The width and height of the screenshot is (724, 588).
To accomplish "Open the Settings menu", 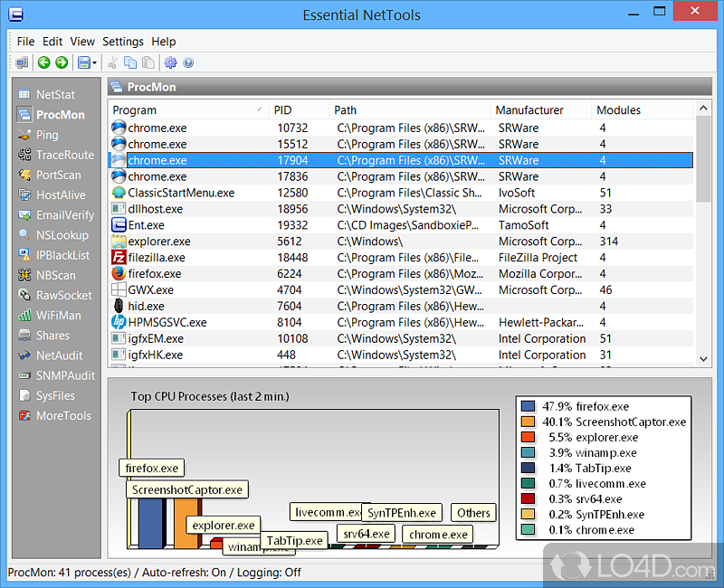I will pyautogui.click(x=122, y=42).
